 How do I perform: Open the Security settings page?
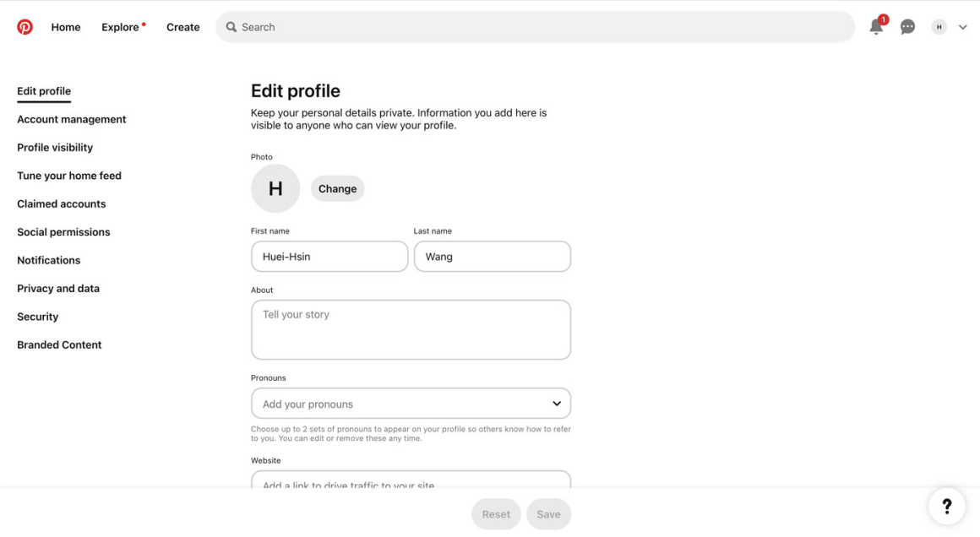tap(38, 317)
